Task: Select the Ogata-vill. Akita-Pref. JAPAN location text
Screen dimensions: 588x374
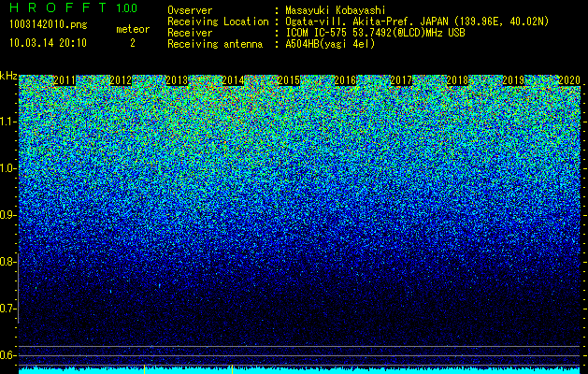Action: click(x=417, y=22)
